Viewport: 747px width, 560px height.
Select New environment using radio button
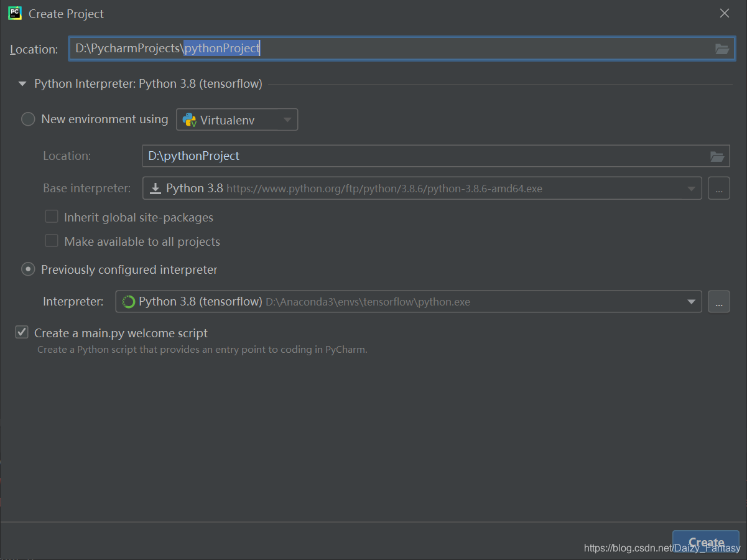(x=28, y=119)
